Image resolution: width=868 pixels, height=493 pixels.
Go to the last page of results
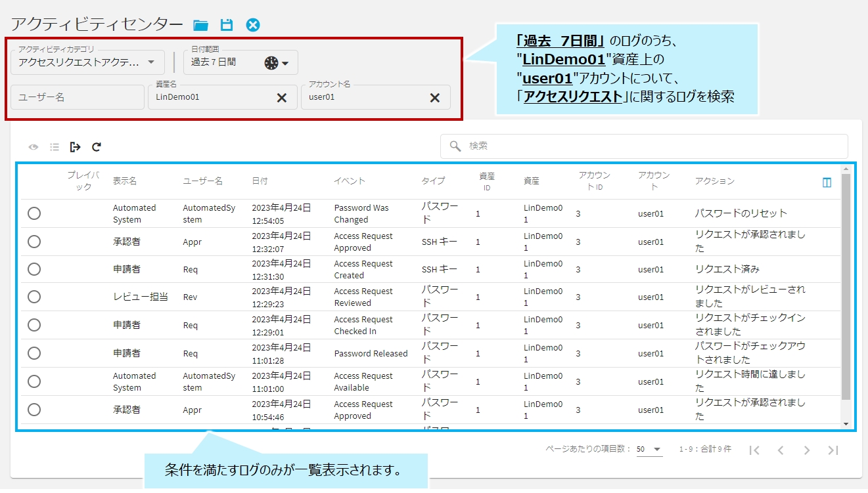click(x=833, y=450)
